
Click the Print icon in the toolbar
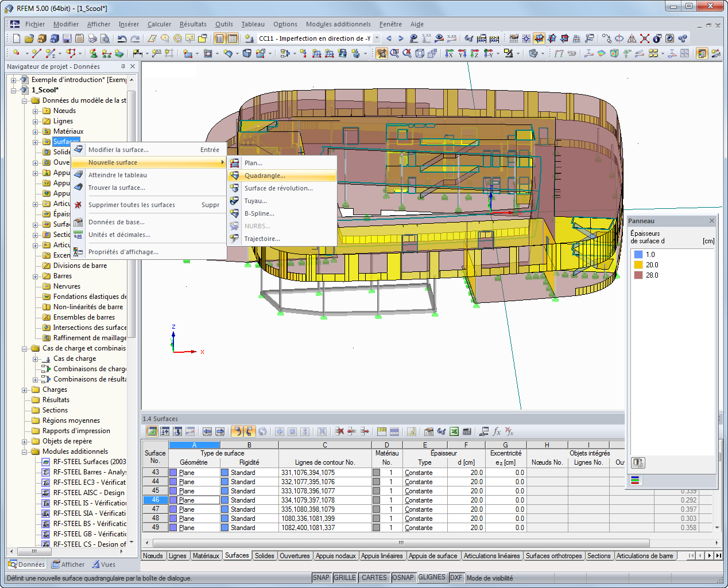(92, 38)
